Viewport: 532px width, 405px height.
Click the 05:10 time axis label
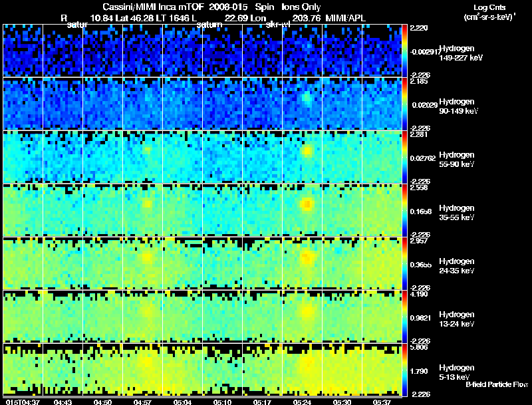[x=222, y=402]
